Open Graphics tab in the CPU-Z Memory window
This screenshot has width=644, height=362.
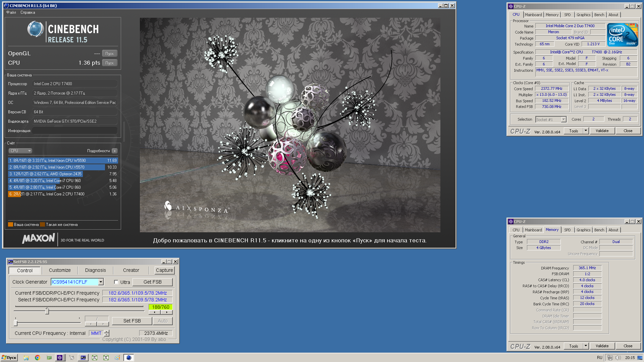point(583,230)
